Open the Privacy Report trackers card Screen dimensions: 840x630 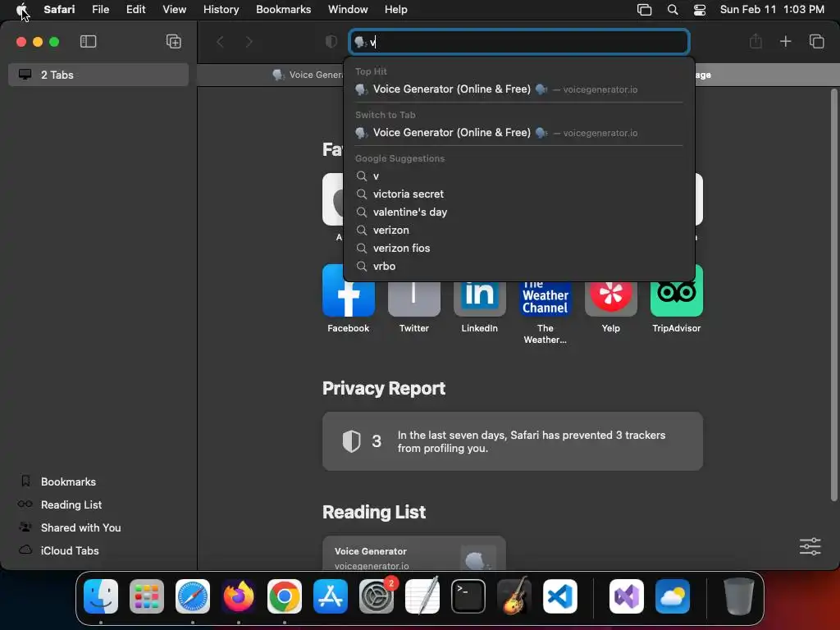coord(513,441)
